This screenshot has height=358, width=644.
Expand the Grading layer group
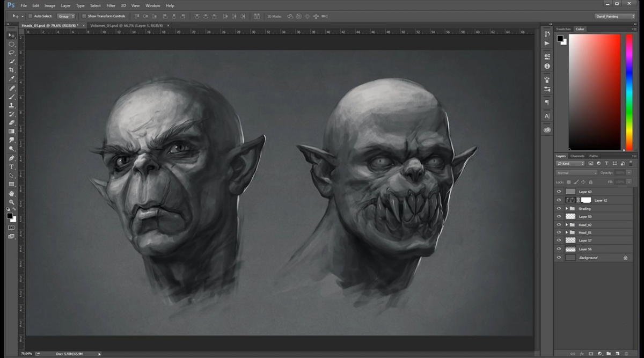pyautogui.click(x=566, y=208)
